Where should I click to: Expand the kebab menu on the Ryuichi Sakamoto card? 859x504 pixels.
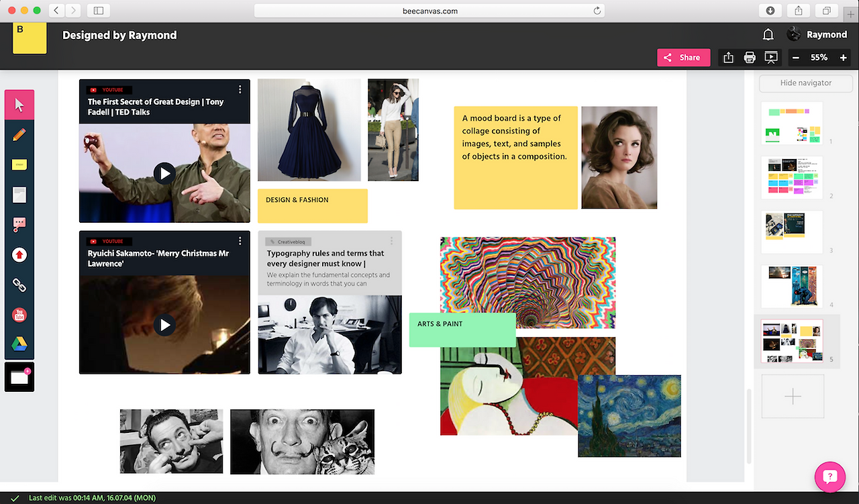[x=240, y=240]
